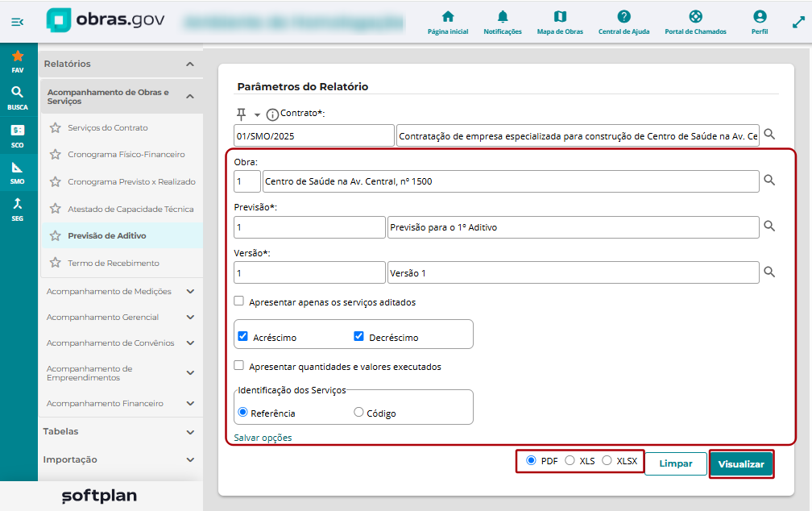Screen dimensions: 812x511
Task: Click the Visualizar button
Action: point(741,463)
